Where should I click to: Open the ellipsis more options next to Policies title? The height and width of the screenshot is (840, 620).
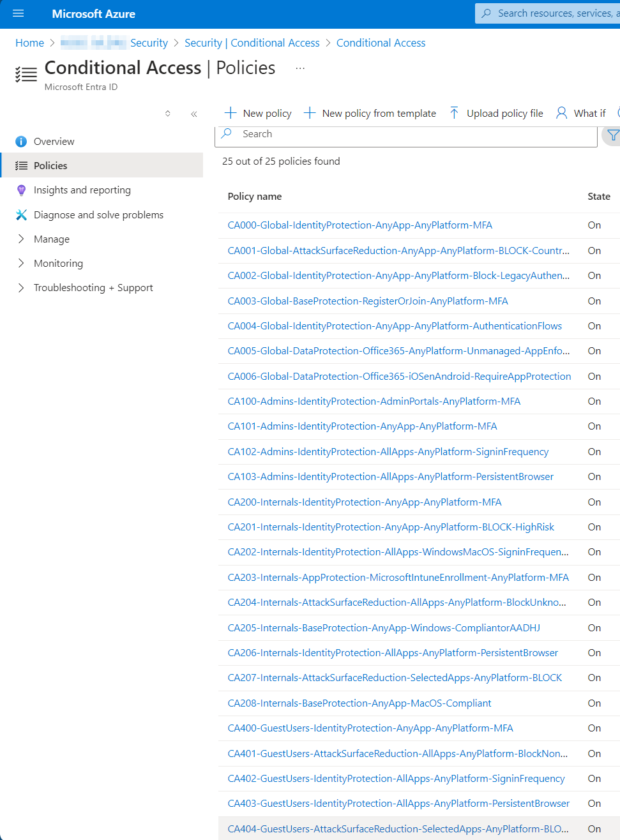[300, 68]
